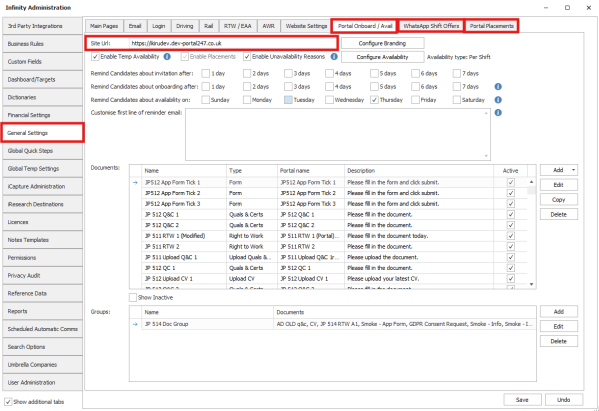Toggle Enable Temp Availability checkbox
The height and width of the screenshot is (411, 599).
(x=95, y=57)
